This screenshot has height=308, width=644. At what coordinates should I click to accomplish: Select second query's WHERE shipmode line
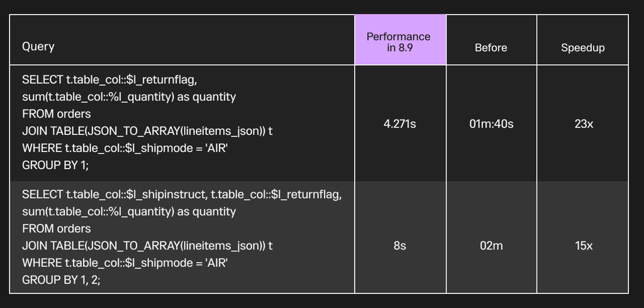(x=125, y=263)
